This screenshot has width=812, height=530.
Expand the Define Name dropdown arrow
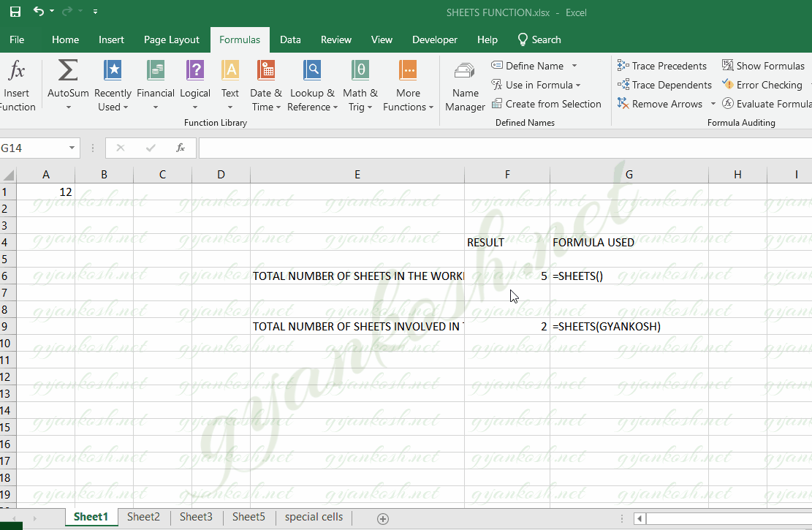[574, 66]
